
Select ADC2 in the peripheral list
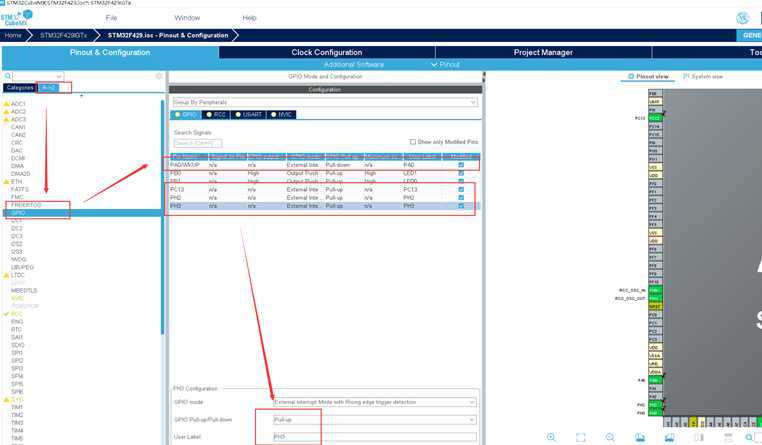[x=18, y=112]
